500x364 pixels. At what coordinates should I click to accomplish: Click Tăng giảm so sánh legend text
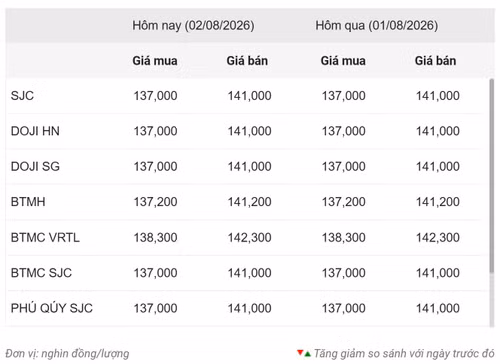404,353
